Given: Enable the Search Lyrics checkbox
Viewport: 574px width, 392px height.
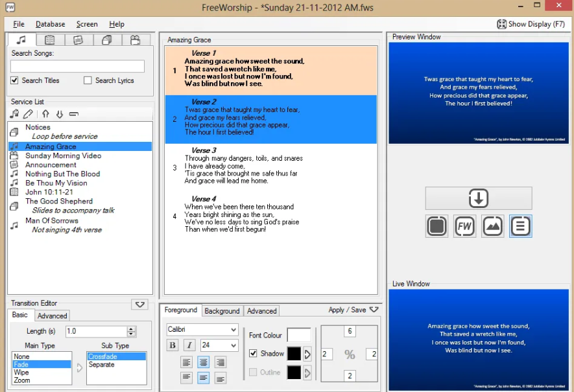Looking at the screenshot, I should 88,80.
